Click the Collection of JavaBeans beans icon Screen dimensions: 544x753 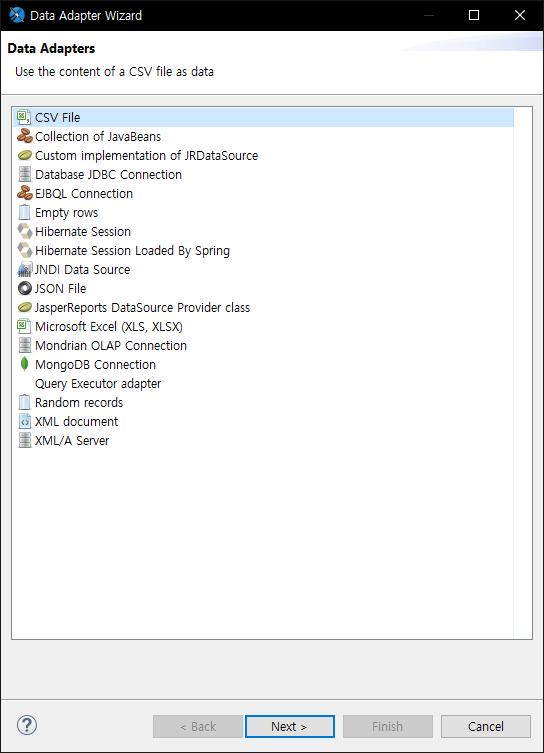pos(24,136)
